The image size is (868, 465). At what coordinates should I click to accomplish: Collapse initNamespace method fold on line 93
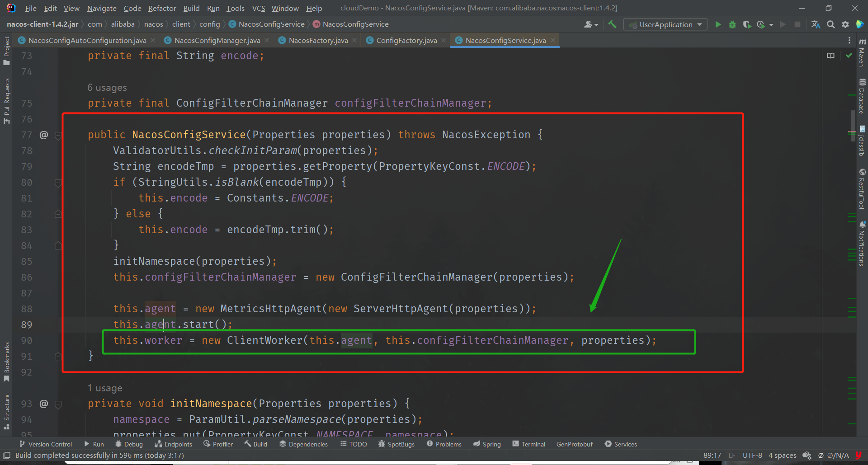pos(58,404)
